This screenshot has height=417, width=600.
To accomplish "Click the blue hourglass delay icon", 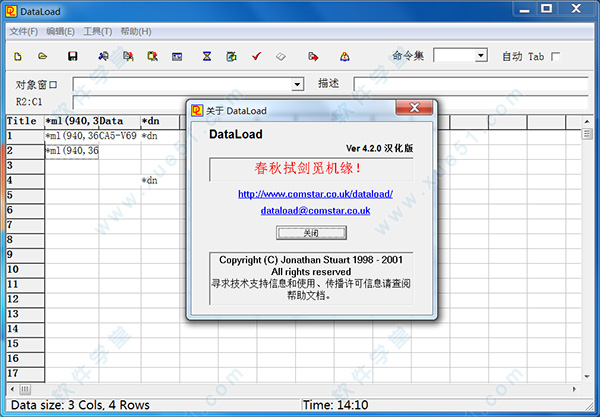I will pos(207,56).
